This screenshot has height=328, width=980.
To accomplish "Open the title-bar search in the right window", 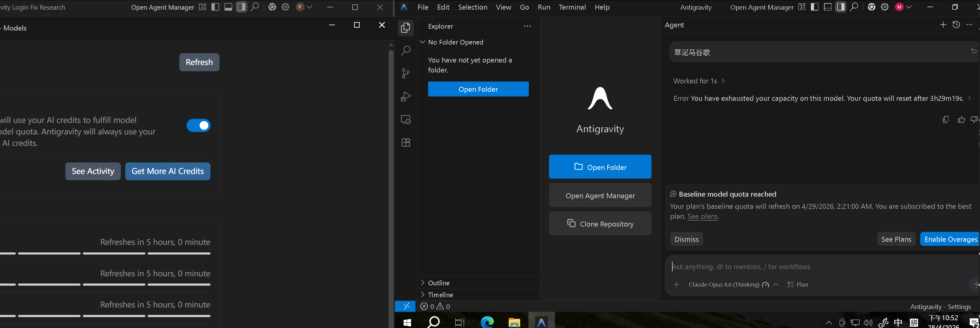I will pyautogui.click(x=854, y=7).
